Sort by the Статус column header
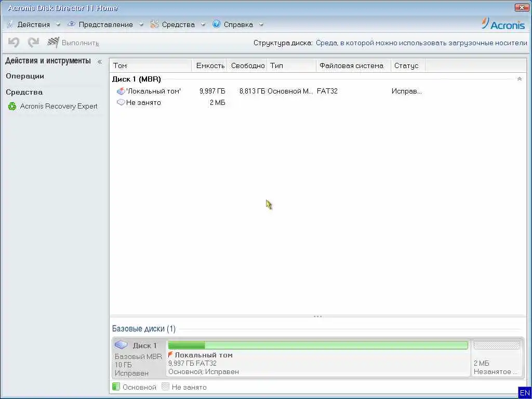This screenshot has height=399, width=532. 408,65
